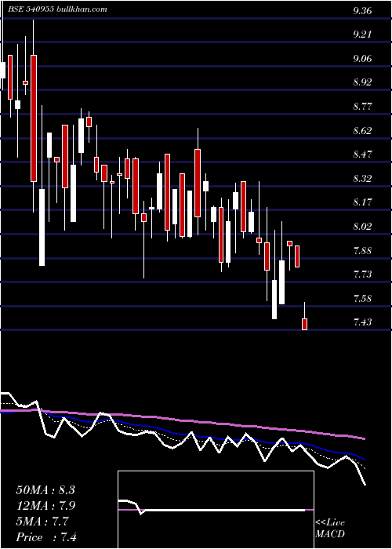Viewport: 392px width, 549px height.
Task: Click the '5MA : 7.7' readout
Action: 42,522
